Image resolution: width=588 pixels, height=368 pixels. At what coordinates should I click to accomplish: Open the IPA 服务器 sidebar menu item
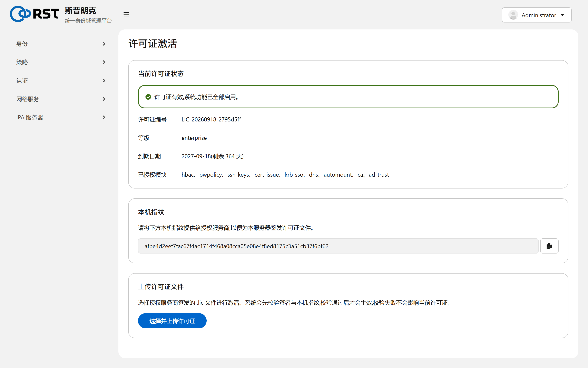coord(61,117)
